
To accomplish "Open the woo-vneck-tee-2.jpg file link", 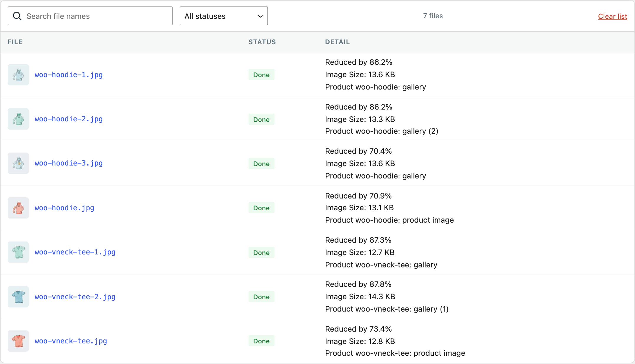I will [x=75, y=297].
